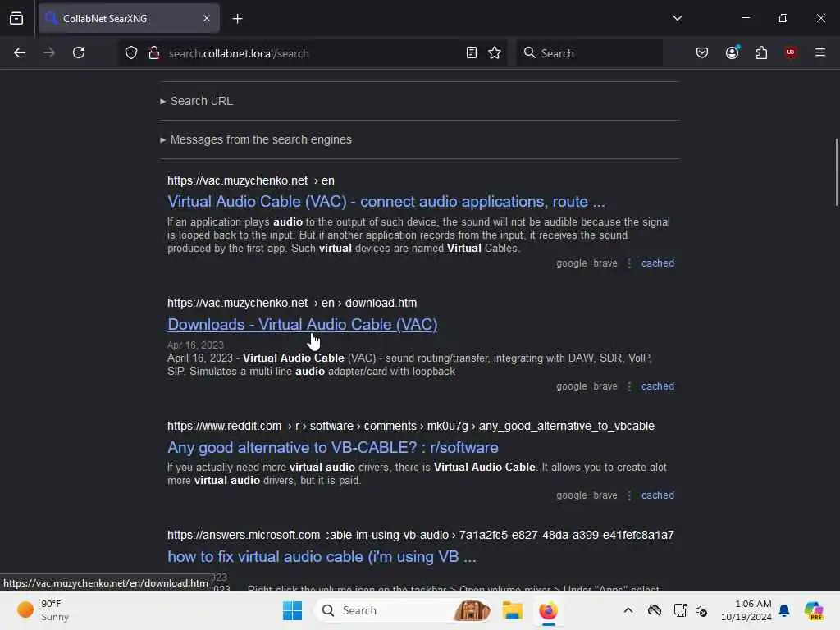The width and height of the screenshot is (840, 630).
Task: Open Downloads - Virtual Audio Cable (VAC) link
Action: point(303,325)
